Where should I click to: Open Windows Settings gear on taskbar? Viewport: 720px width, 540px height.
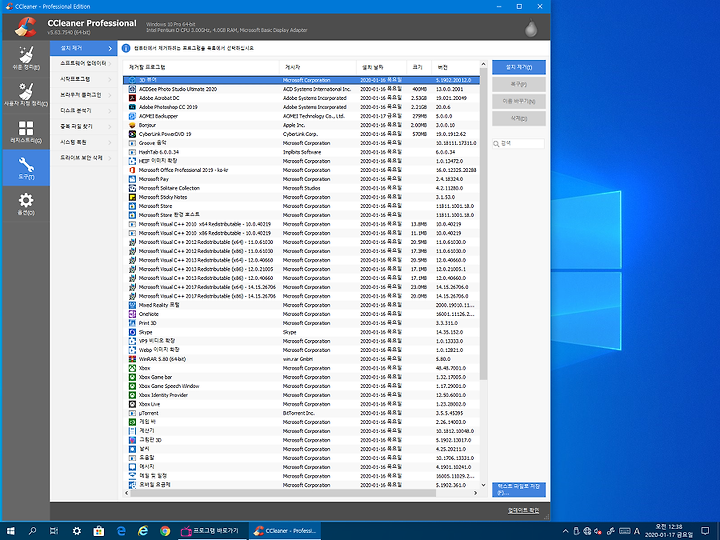pyautogui.click(x=77, y=531)
